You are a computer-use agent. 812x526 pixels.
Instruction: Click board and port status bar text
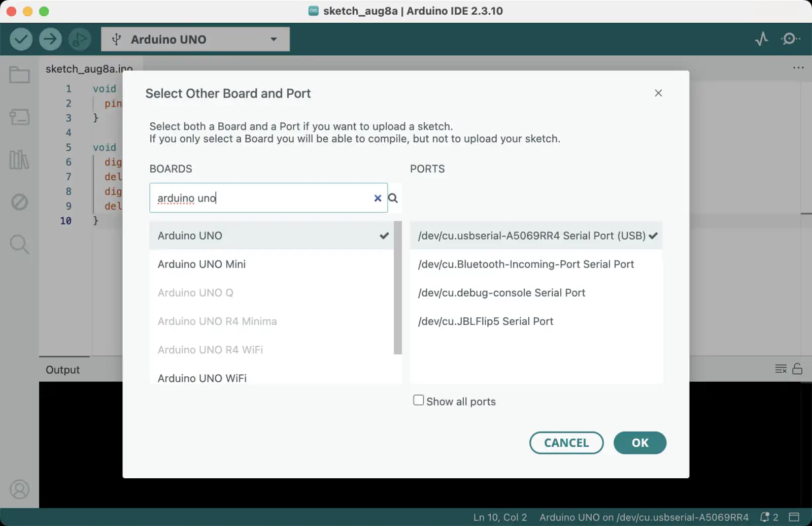[x=644, y=517]
